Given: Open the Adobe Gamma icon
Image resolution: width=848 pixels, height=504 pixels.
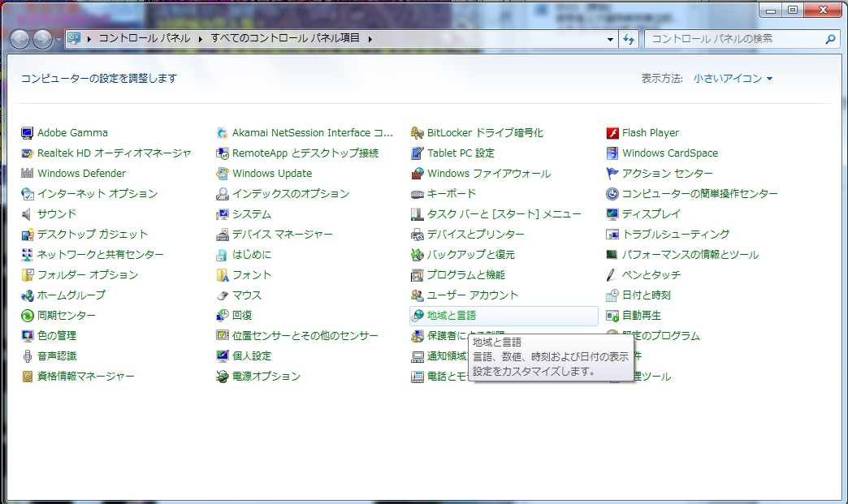Looking at the screenshot, I should point(27,133).
